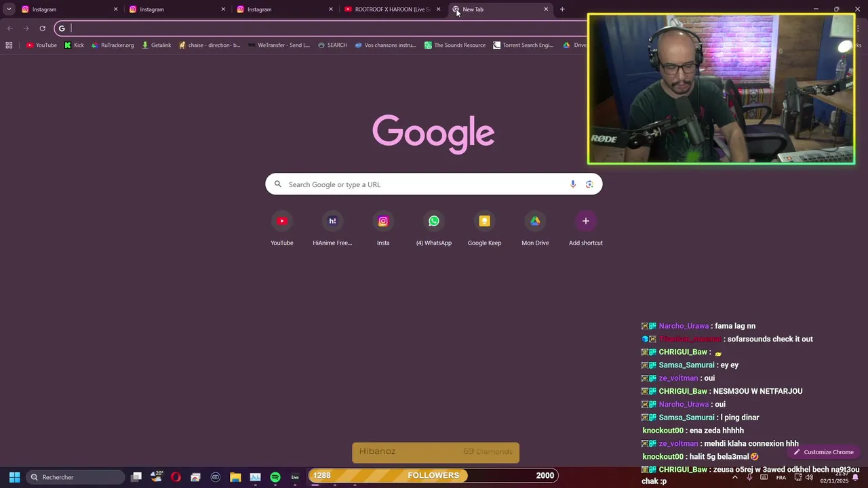Open the Kick bookmark
The width and height of the screenshot is (868, 488).
click(74, 45)
